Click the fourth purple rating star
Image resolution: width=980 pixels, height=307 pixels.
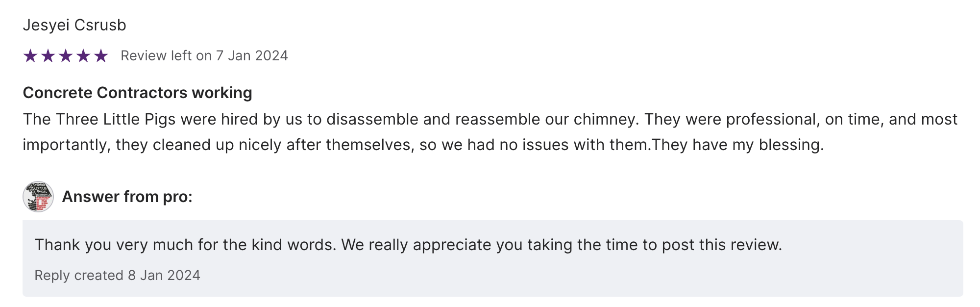pos(83,56)
